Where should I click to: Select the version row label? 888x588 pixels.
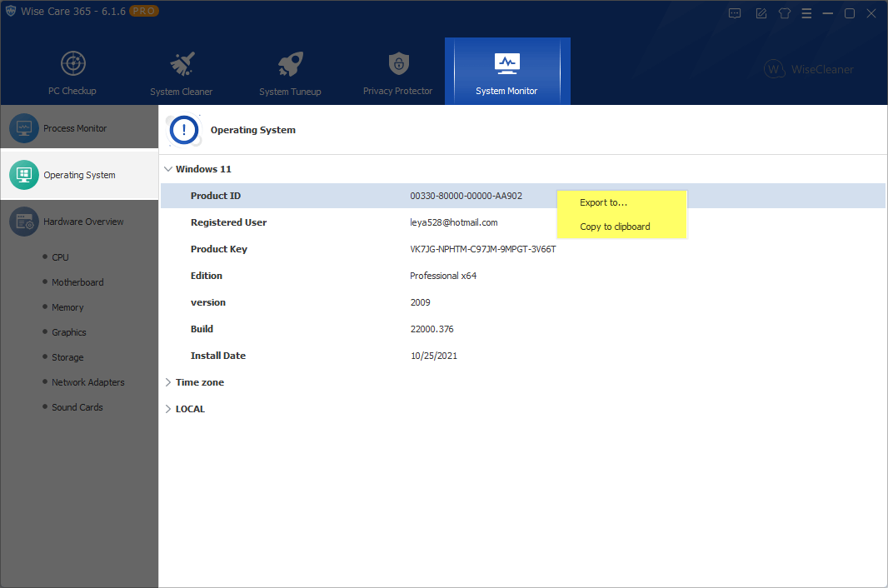pyautogui.click(x=208, y=302)
